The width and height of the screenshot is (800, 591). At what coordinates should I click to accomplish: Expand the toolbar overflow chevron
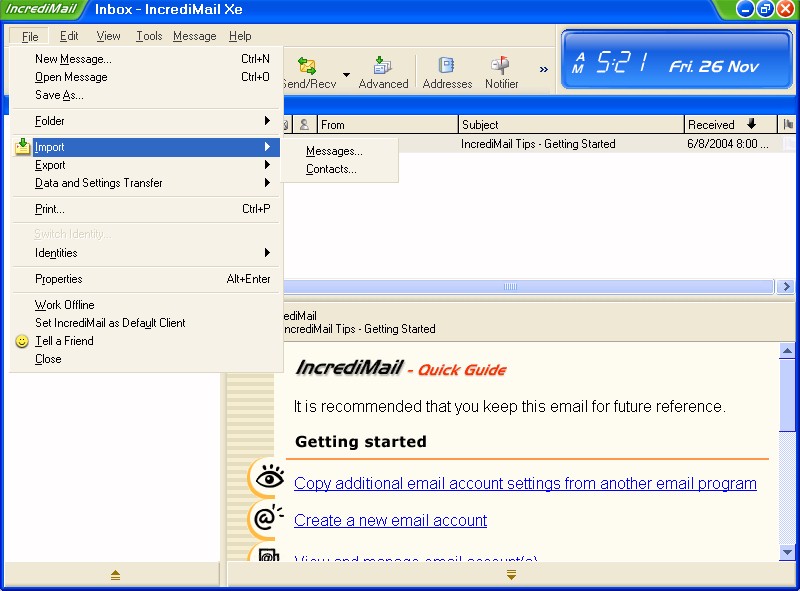click(x=544, y=70)
